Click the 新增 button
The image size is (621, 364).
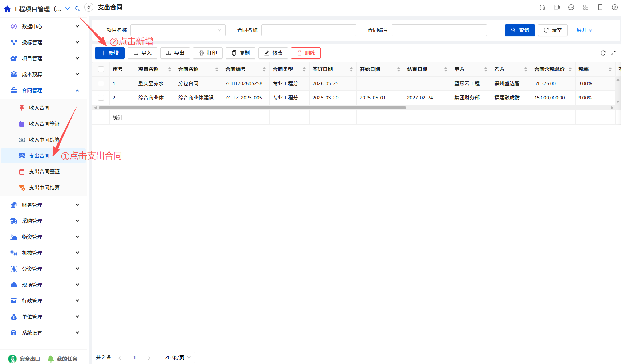(110, 53)
